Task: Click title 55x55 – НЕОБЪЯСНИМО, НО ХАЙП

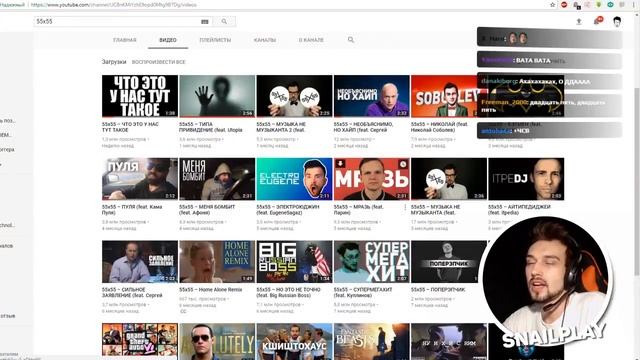Action: (363, 127)
